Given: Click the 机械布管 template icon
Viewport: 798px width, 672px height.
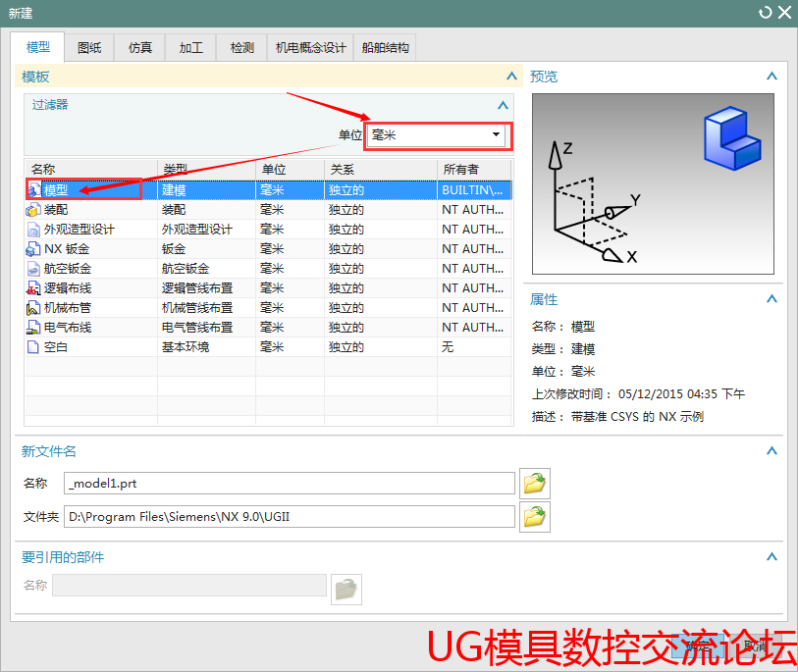Looking at the screenshot, I should point(33,308).
